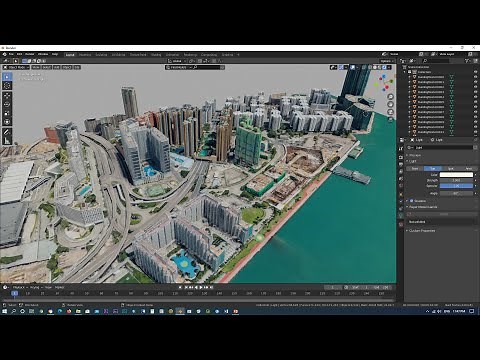Click the play animation button

(201, 287)
